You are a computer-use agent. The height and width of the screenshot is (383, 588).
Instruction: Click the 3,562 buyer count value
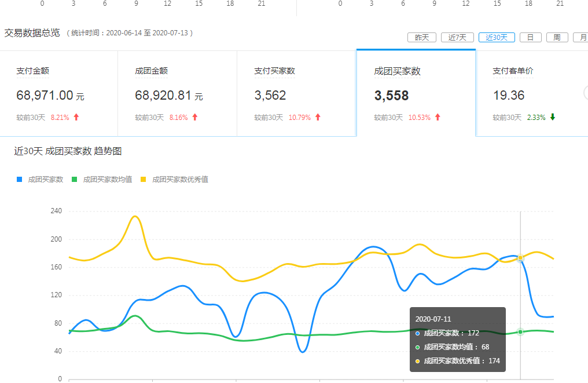270,96
